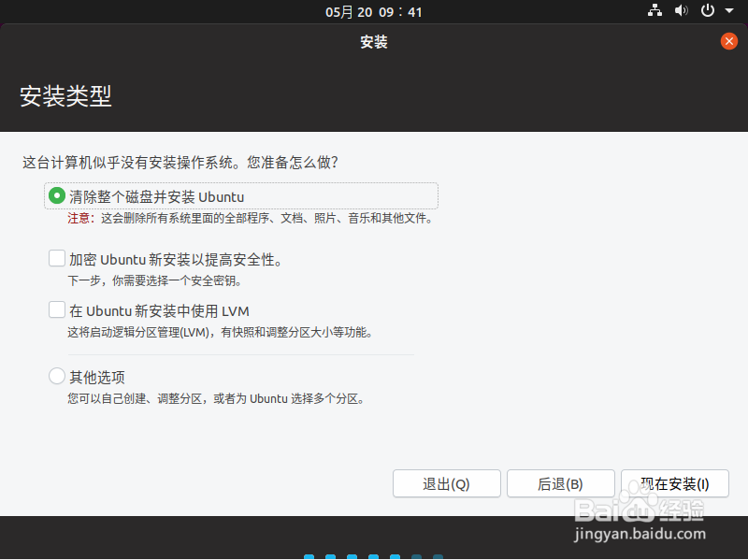Screen dimensions: 748x560
Task: Close the installer window with orange X
Action: click(x=729, y=41)
